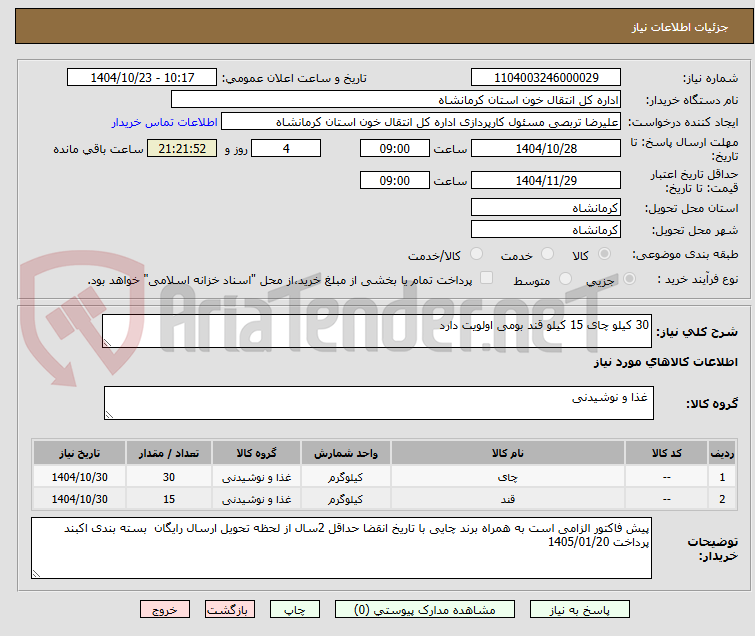Click the تاریخ نیاز column header

click(x=79, y=453)
